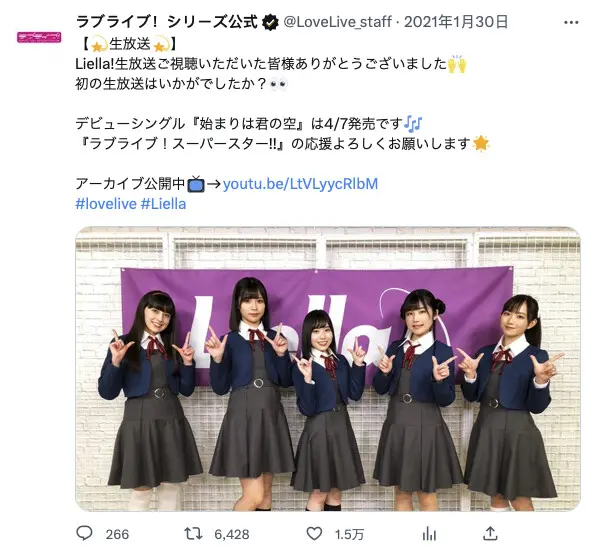Open the ラブライブ！シリーズ公式 display name
The height and width of the screenshot is (555, 597).
(167, 22)
